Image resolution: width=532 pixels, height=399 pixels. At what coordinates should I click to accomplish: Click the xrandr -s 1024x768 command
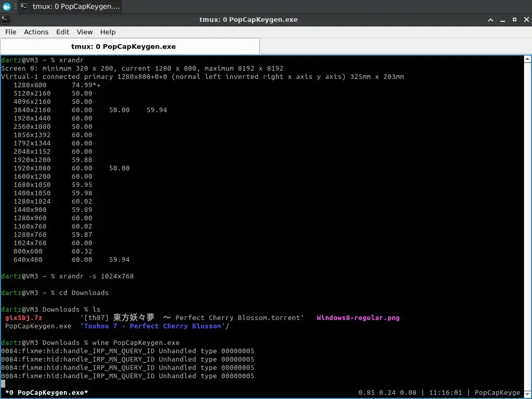point(96,276)
